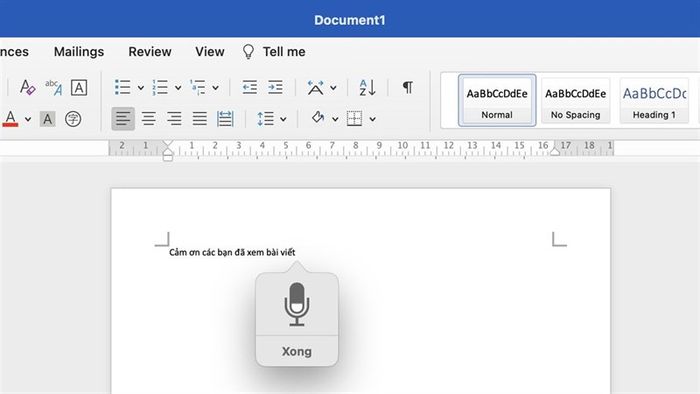The image size is (700, 394).
Task: Click the Phonetic Guide abc icon
Action: pos(53,87)
